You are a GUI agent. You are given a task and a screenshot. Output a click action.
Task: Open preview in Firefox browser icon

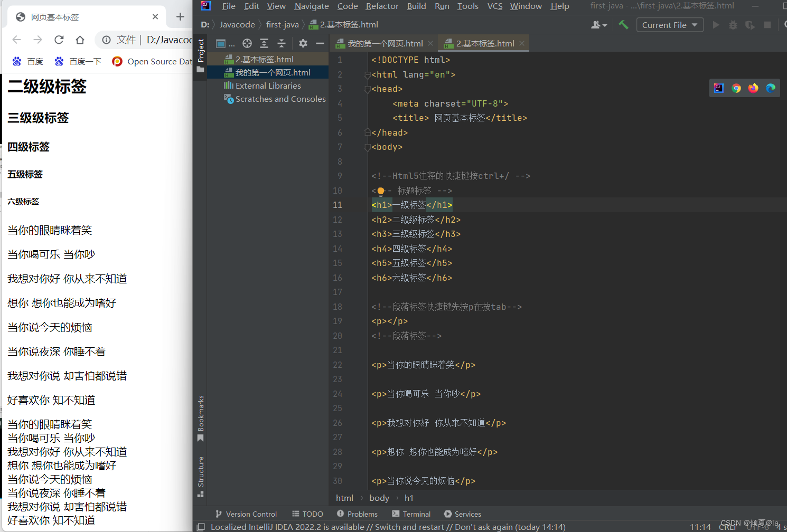pos(753,88)
